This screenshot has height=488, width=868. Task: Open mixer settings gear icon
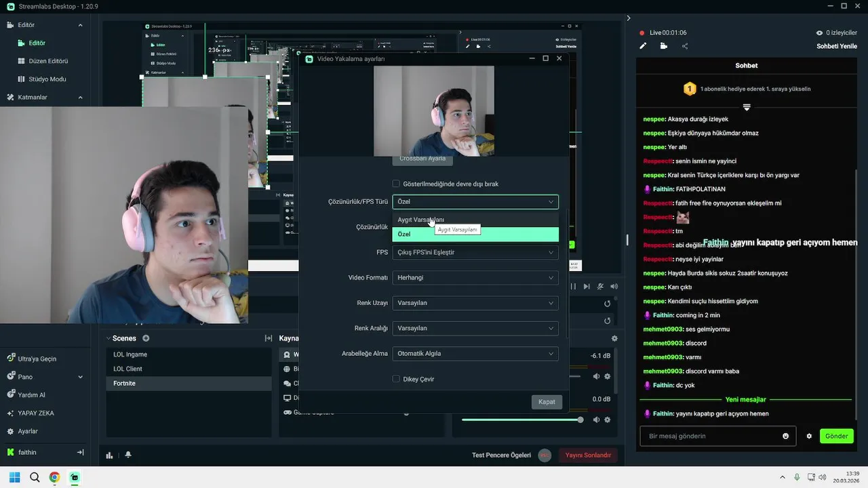point(614,338)
